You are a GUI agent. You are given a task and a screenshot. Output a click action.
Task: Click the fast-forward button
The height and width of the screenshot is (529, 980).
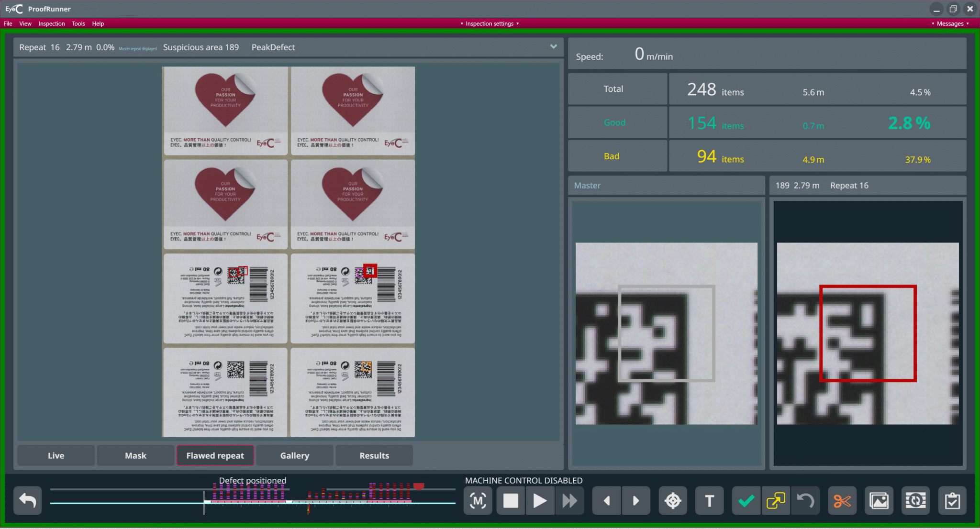tap(569, 501)
